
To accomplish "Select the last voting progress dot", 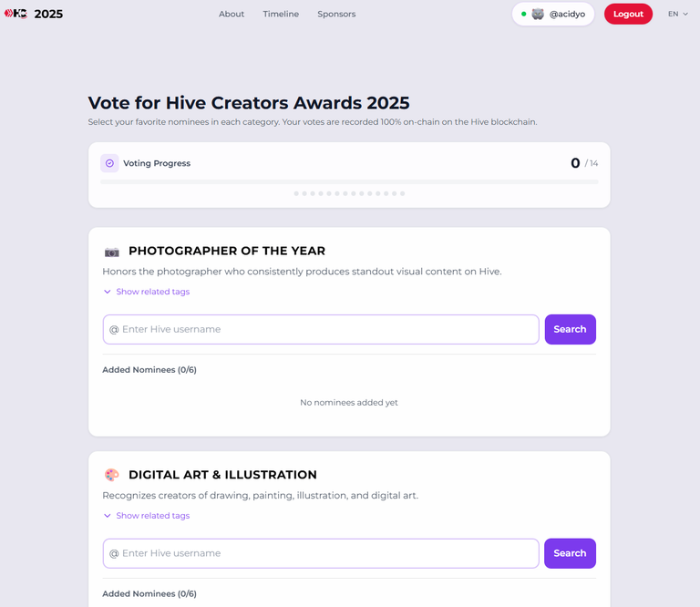I will (x=402, y=193).
